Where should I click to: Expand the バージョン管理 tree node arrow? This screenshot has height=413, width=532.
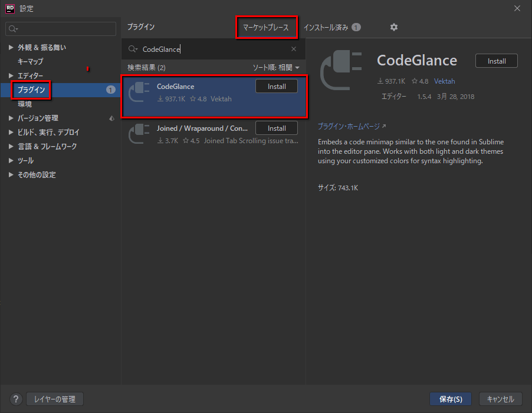coord(11,118)
